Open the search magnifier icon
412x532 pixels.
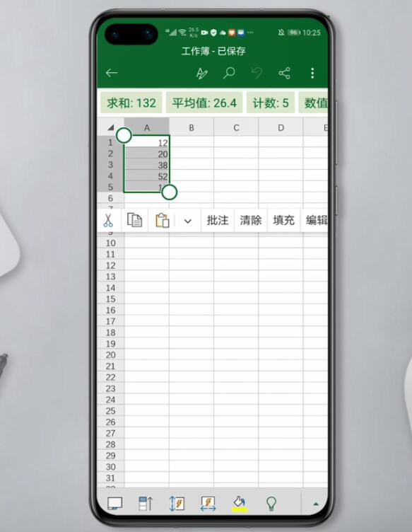coord(229,73)
